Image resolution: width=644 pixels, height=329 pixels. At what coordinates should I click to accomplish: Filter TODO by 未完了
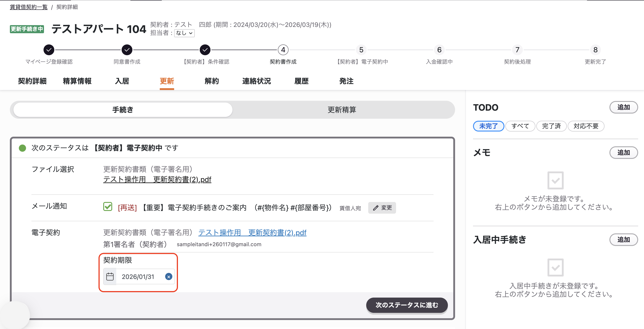[x=488, y=126]
